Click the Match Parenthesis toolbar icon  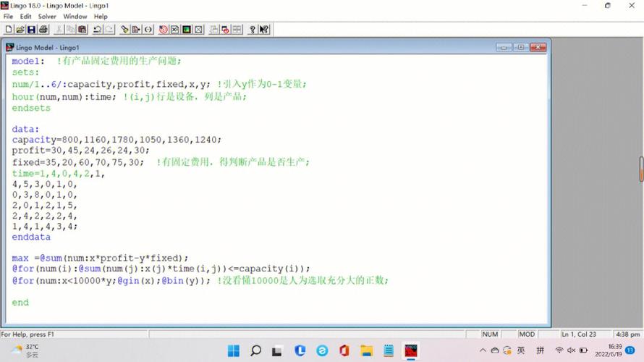(x=148, y=30)
